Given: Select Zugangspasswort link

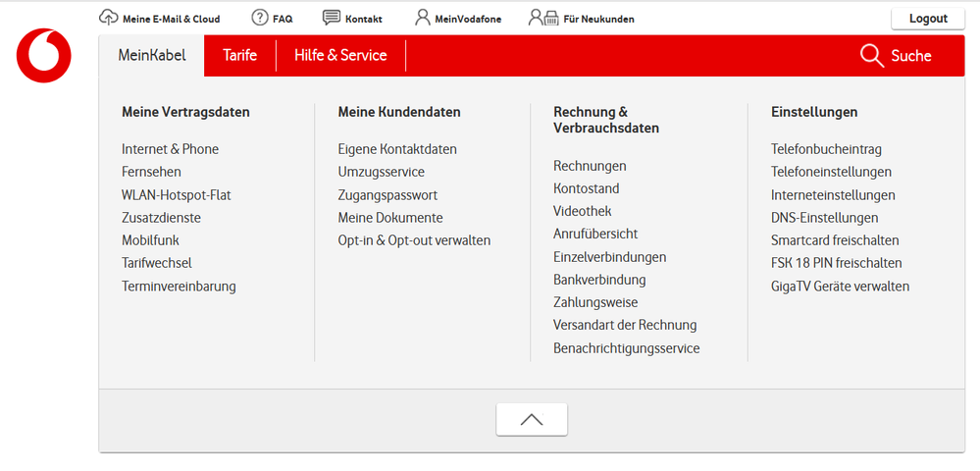Looking at the screenshot, I should click(387, 195).
